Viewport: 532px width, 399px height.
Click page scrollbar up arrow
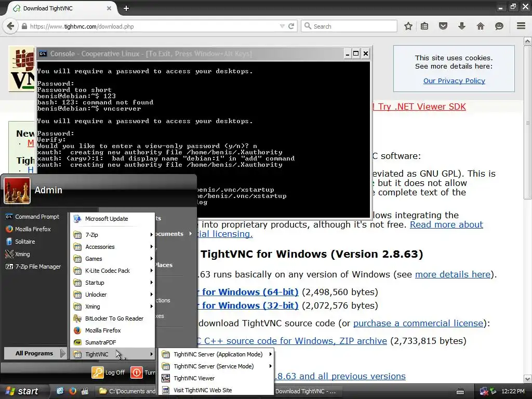click(528, 42)
